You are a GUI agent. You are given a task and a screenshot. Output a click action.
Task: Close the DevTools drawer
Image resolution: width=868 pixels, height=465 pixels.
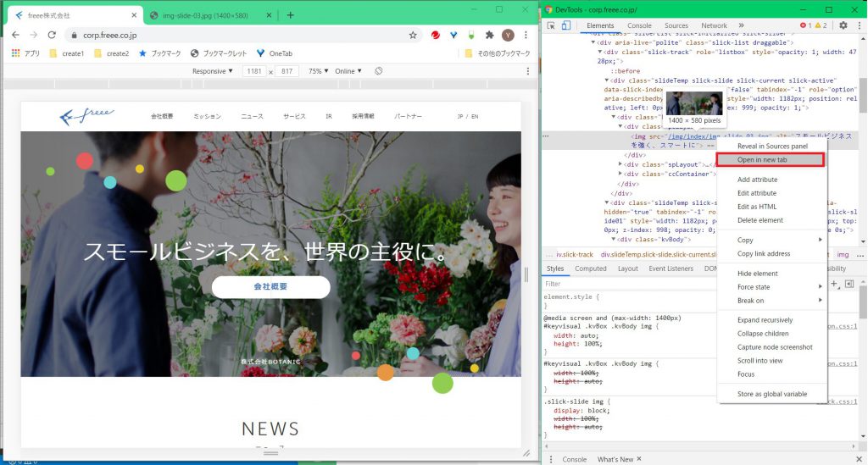pyautogui.click(x=860, y=459)
